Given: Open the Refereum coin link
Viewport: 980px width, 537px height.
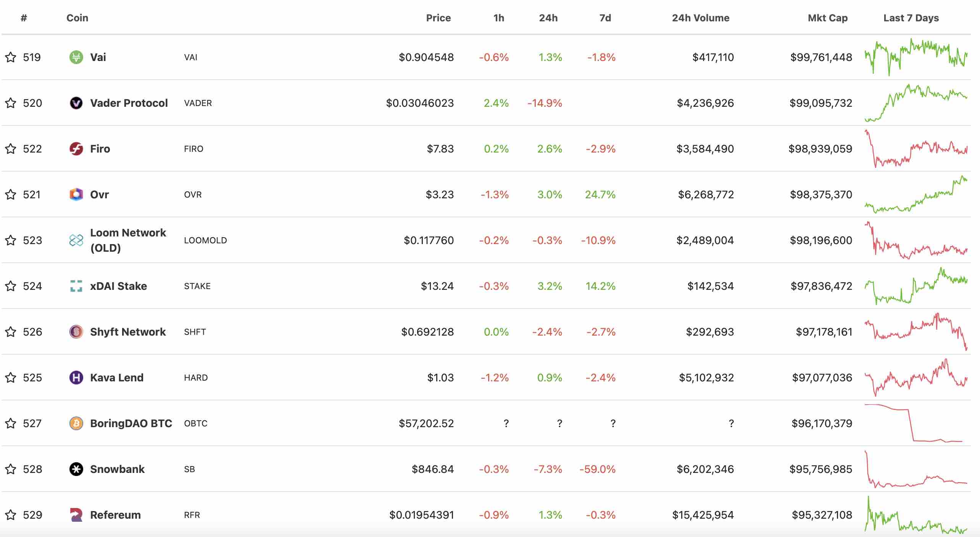Looking at the screenshot, I should (x=115, y=515).
